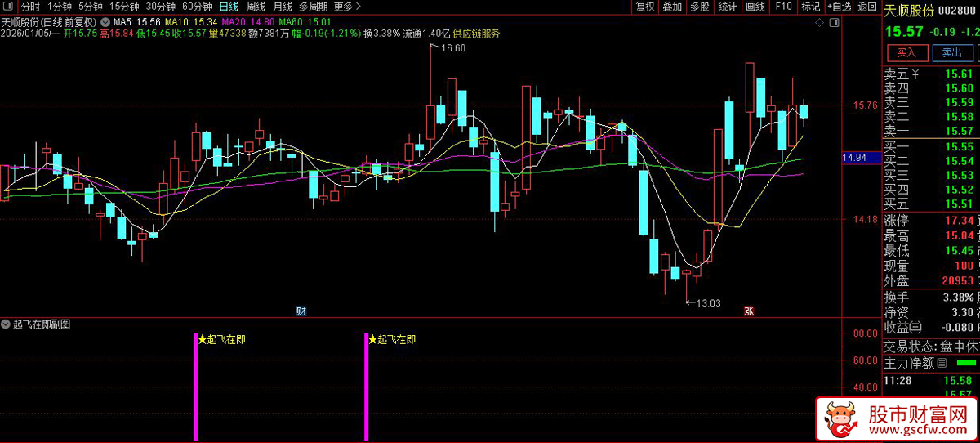This screenshot has width=980, height=443.
Task: Click the 外盘 20953 row
Action: [930, 280]
